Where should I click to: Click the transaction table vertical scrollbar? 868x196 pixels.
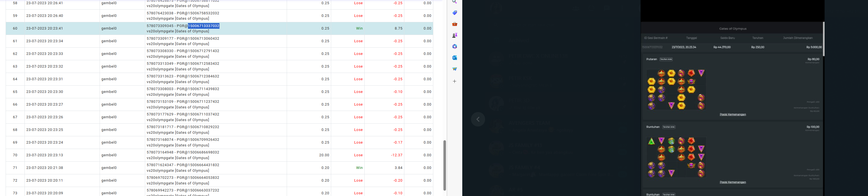pos(445,165)
